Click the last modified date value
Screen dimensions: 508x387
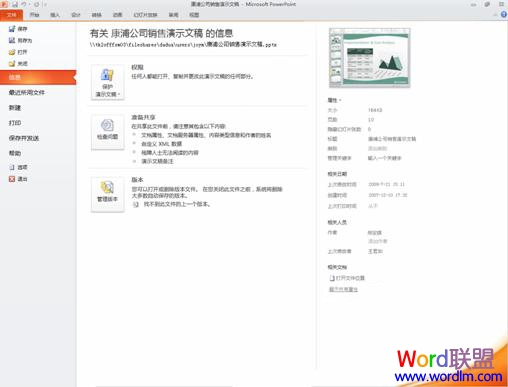click(x=386, y=184)
